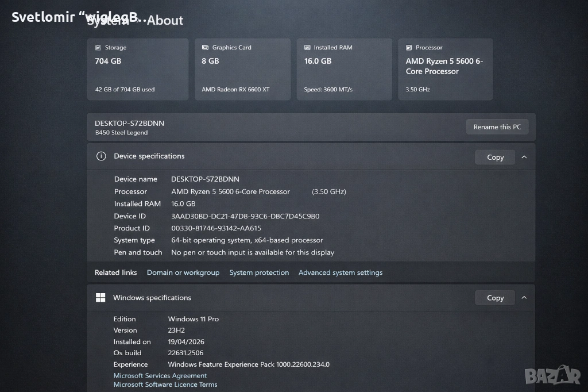Click the Installed RAM icon
This screenshot has width=588, height=392.
(x=307, y=48)
